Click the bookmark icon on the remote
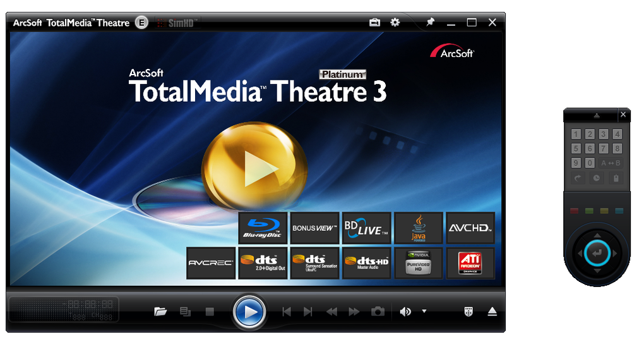644x349 pixels. (x=616, y=178)
